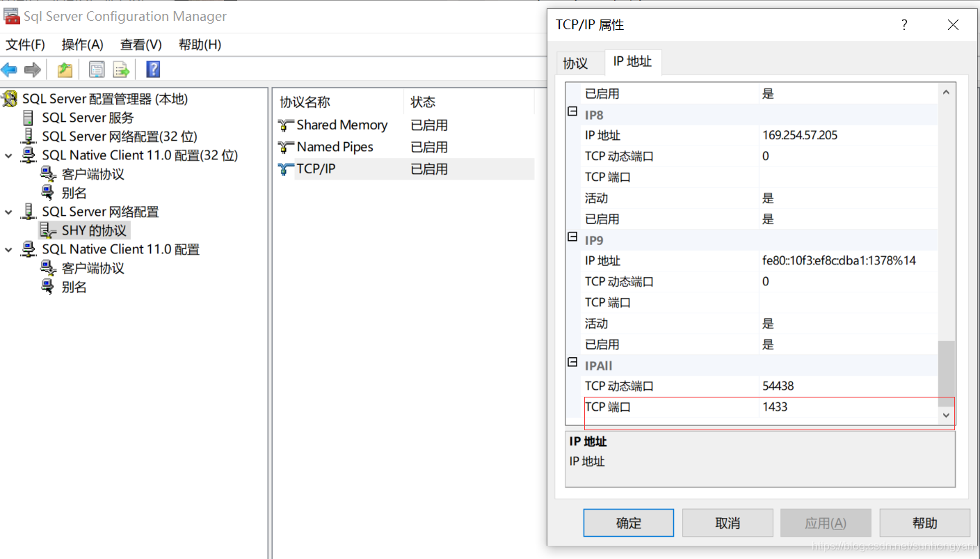Image resolution: width=980 pixels, height=559 pixels.
Task: Click the 应用(A) button
Action: pyautogui.click(x=826, y=523)
